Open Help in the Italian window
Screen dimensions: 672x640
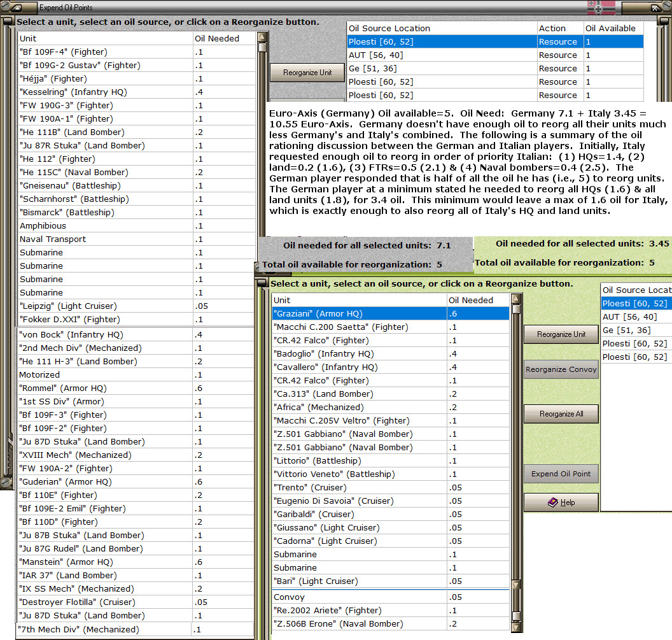tap(561, 502)
